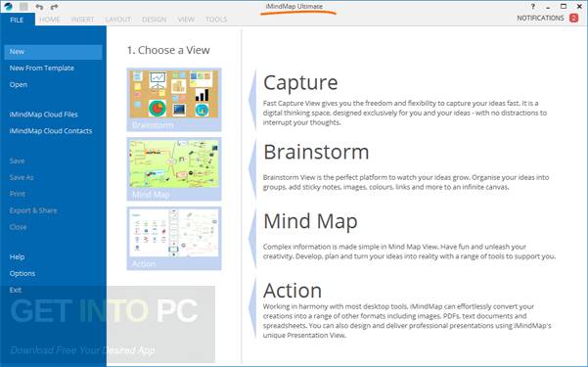Screen dimensions: 588x367
Task: Select the Action view thumbnail
Action: click(x=174, y=238)
